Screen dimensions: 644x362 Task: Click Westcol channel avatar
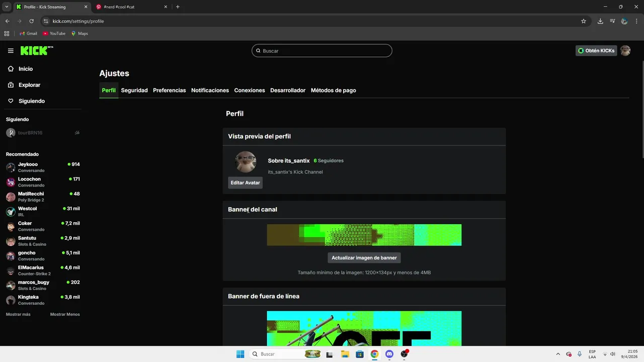click(11, 212)
